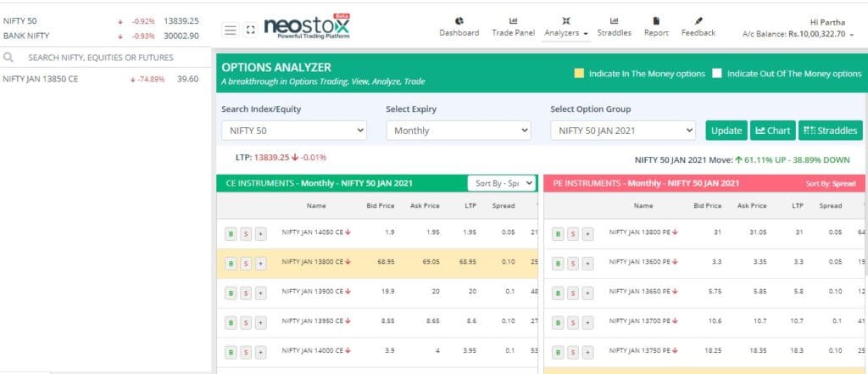
Task: Open the Select Expiry dropdown
Action: pyautogui.click(x=459, y=131)
